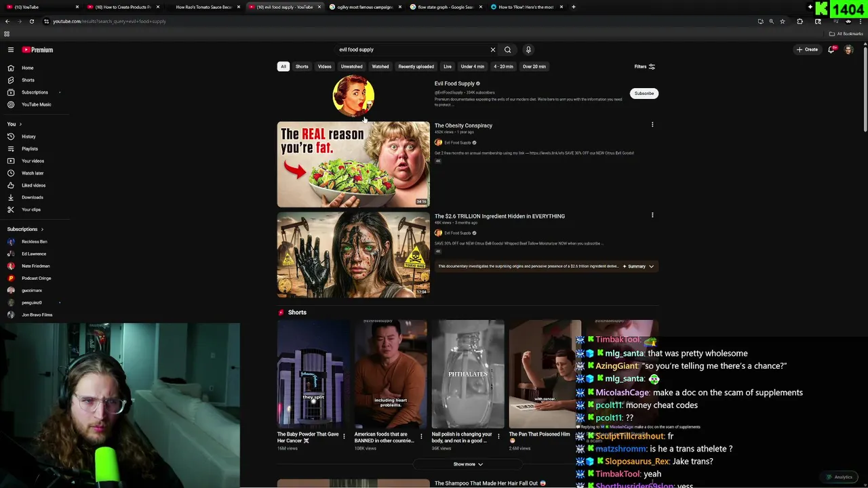Play the PHTHALATES nail polish short
This screenshot has width=868, height=488.
pos(468,374)
